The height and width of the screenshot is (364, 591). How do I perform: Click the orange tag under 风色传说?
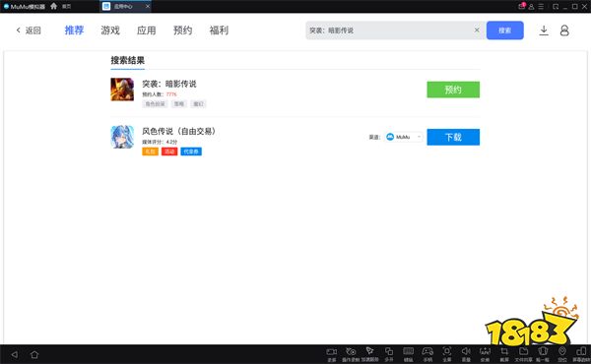(x=150, y=152)
